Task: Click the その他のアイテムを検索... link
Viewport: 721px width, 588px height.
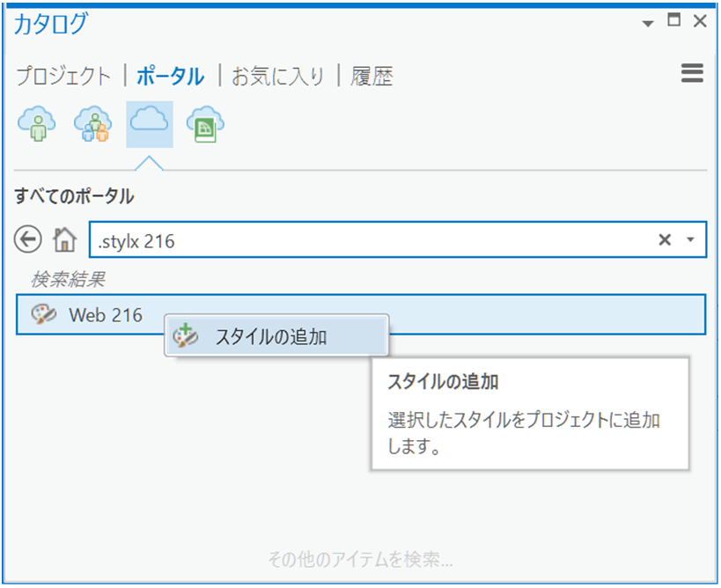Action: click(361, 559)
